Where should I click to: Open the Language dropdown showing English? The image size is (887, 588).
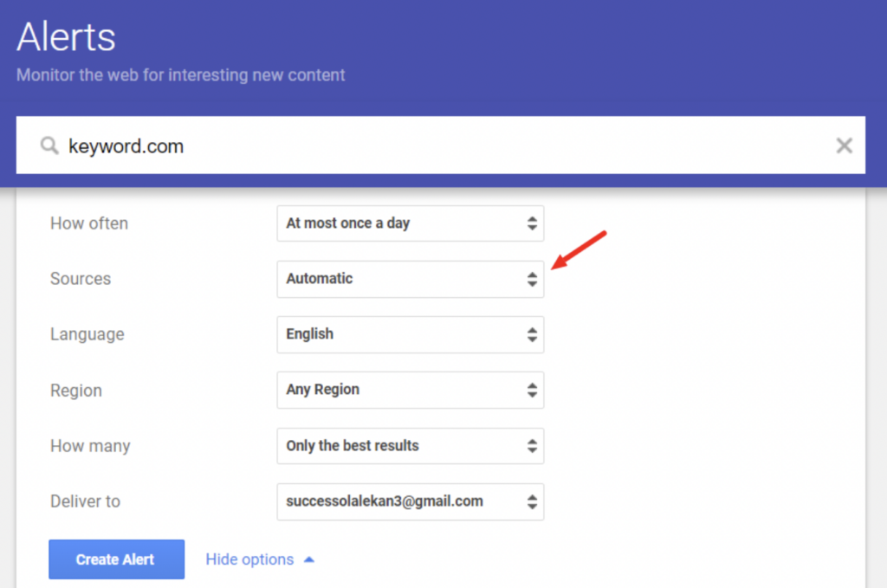pos(398,334)
